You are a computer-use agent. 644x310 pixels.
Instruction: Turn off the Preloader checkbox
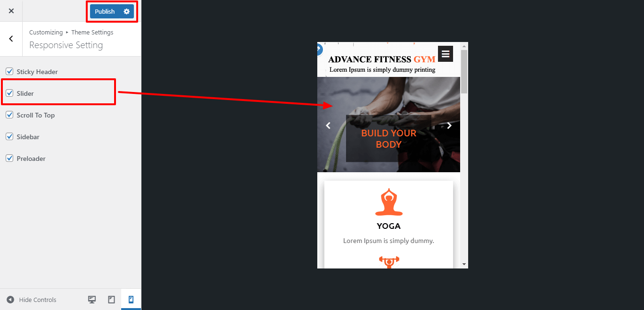[x=9, y=158]
